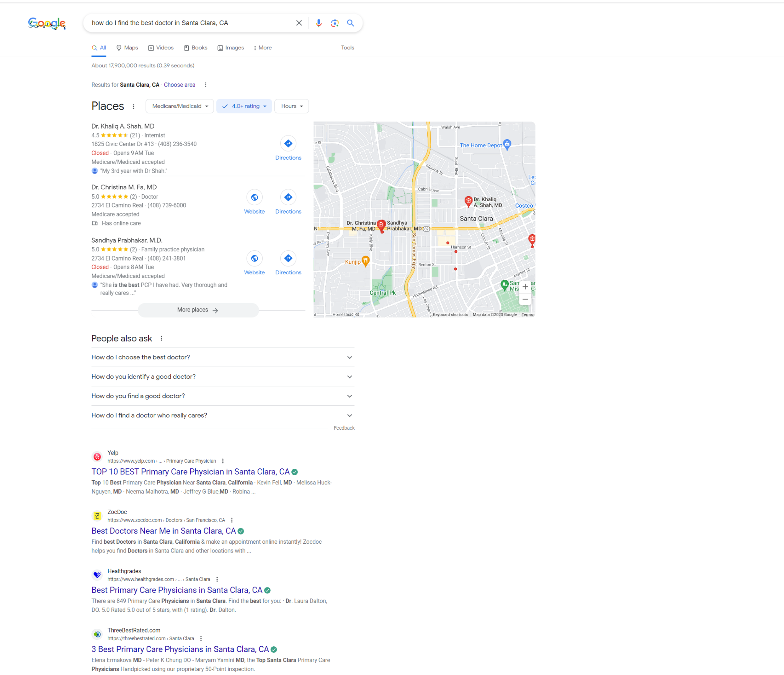Viewport: 784px width, 675px height.
Task: Click the Choose area link
Action: tap(180, 85)
